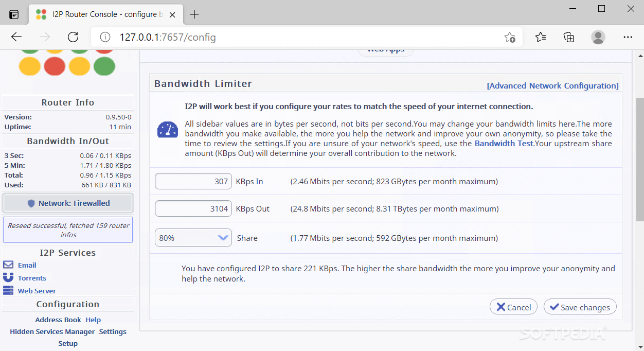This screenshot has height=351, width=644.
Task: Open the Web Server link
Action: pos(37,291)
